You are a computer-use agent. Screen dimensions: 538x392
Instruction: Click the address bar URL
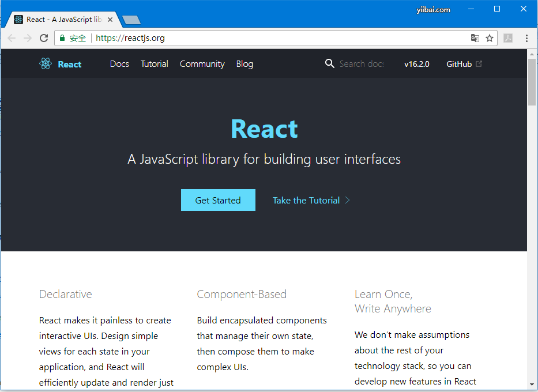[x=130, y=37]
